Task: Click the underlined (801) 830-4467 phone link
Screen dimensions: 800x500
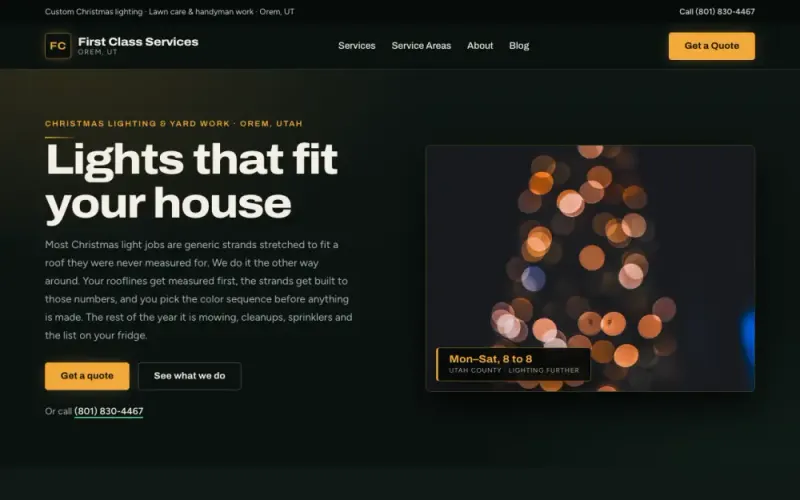Action: click(109, 411)
